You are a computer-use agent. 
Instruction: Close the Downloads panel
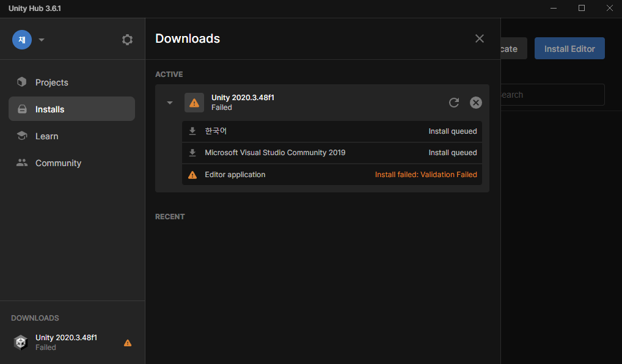(479, 38)
